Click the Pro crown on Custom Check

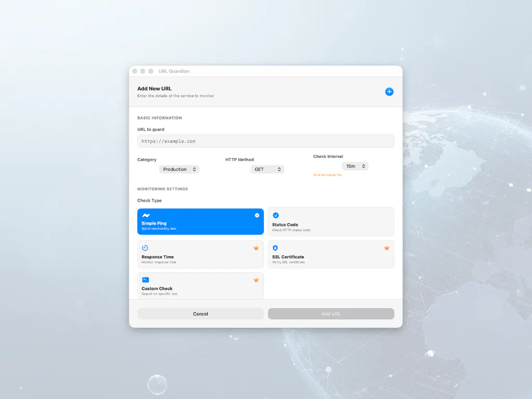click(256, 280)
